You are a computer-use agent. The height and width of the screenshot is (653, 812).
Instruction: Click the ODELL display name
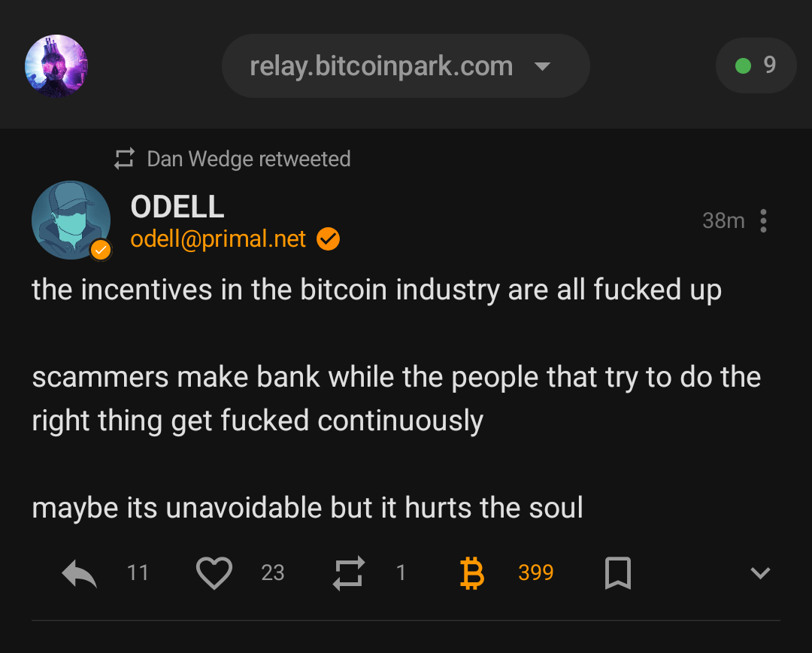coord(177,206)
